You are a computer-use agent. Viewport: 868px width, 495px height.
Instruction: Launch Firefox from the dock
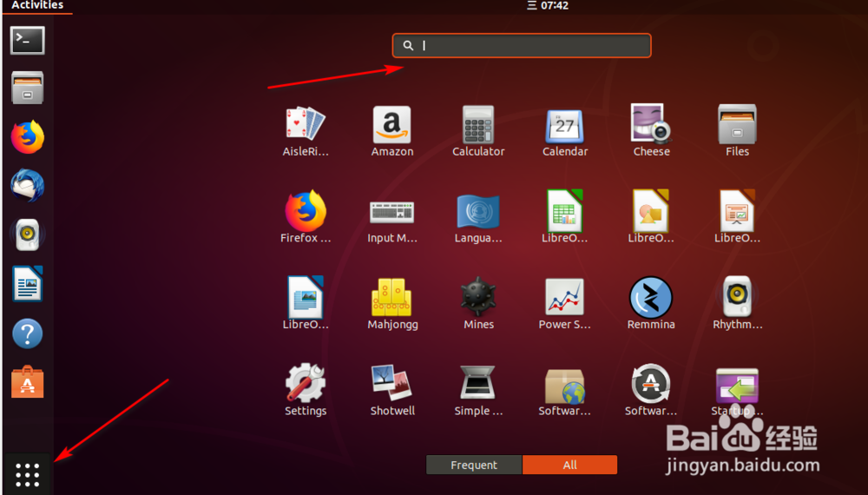(27, 136)
